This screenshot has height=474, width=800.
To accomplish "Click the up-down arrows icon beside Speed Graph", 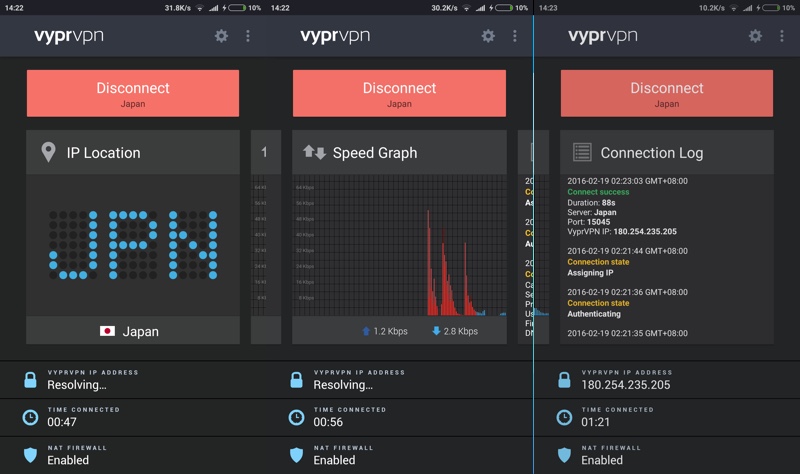I will 314,152.
